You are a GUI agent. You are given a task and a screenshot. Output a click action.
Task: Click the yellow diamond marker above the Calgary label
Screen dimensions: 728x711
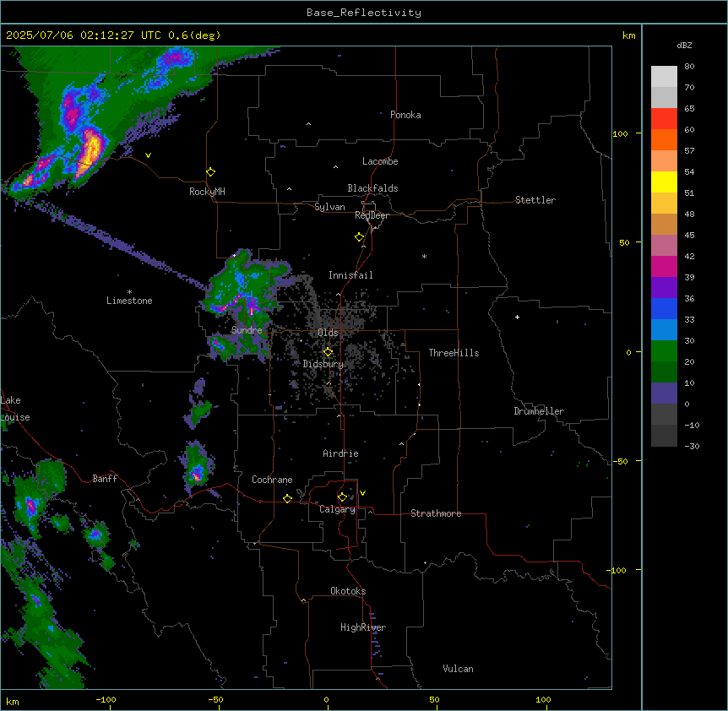point(342,497)
